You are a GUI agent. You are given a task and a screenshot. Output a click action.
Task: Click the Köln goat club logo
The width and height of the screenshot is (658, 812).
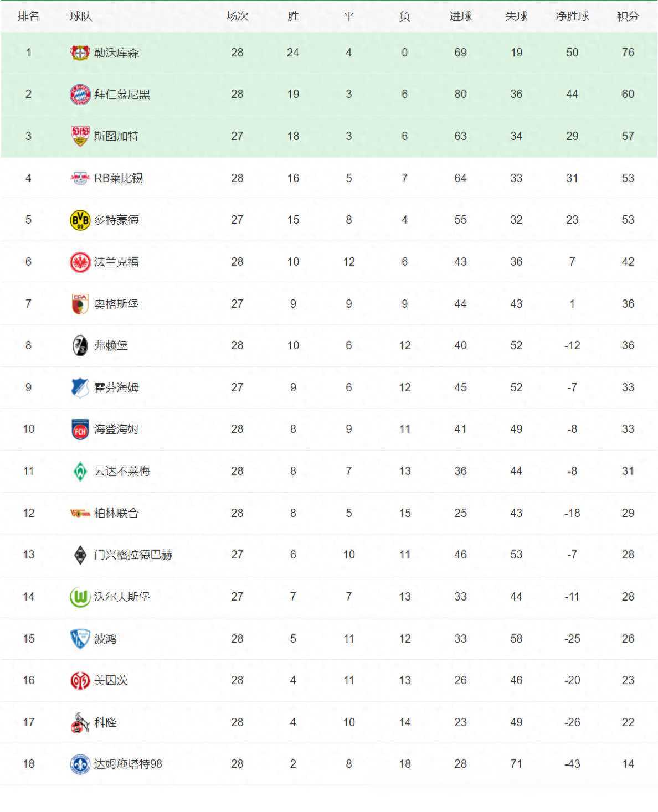(x=80, y=722)
